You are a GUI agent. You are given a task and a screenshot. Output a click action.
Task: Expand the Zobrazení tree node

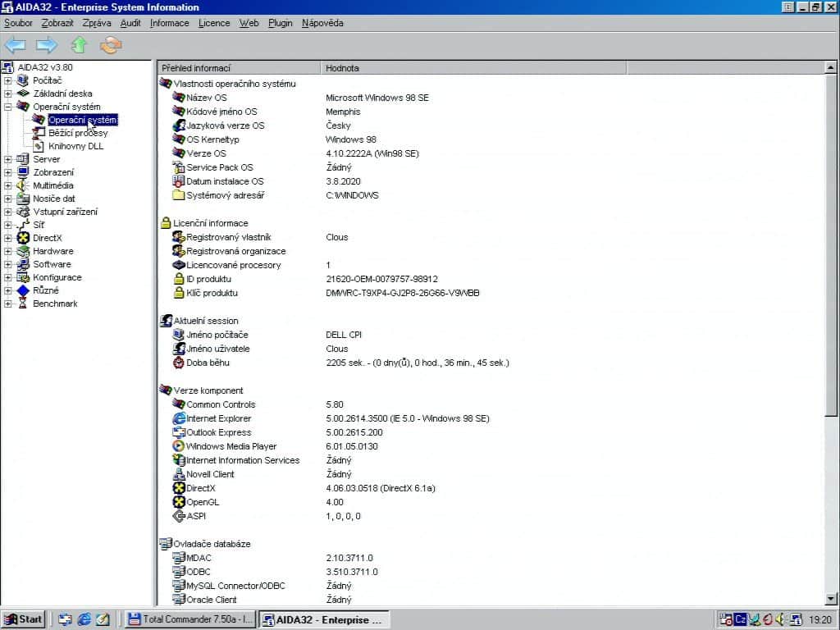7,172
